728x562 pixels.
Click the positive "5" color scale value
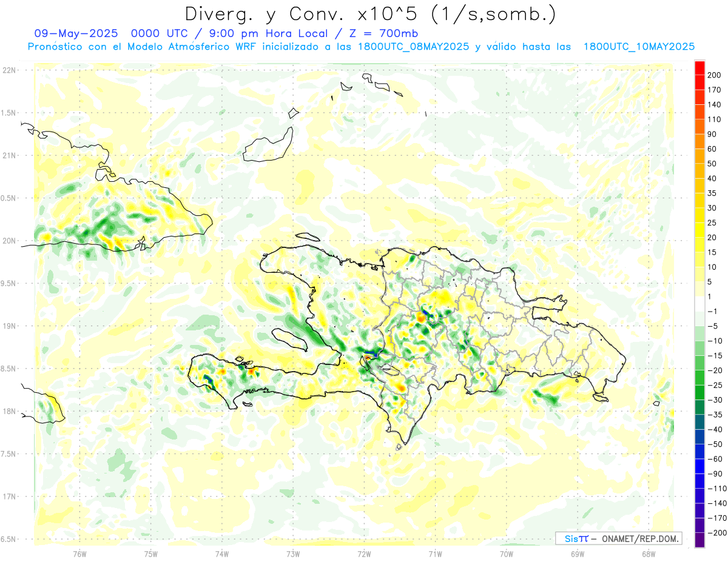point(710,282)
